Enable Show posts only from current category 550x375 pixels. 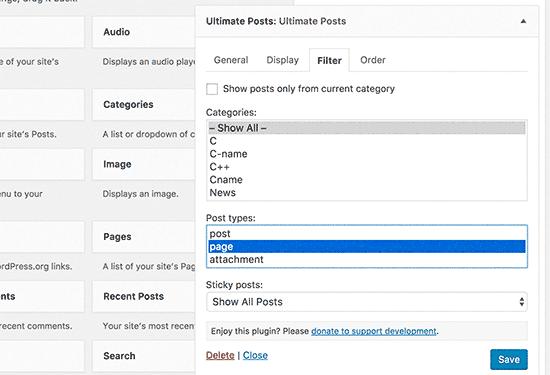212,89
